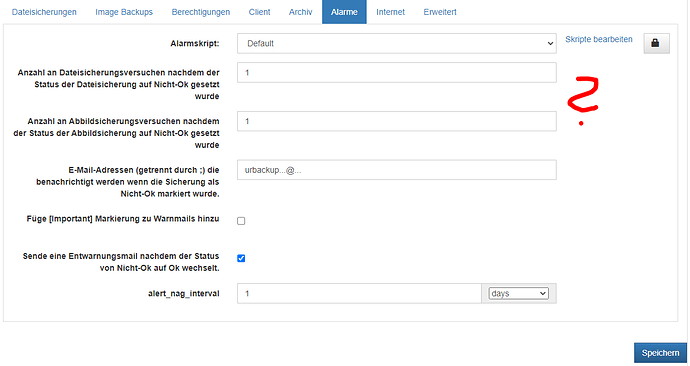Viewport: 690px width, 366px height.
Task: Open the Berechtigungen tab
Action: pos(201,12)
